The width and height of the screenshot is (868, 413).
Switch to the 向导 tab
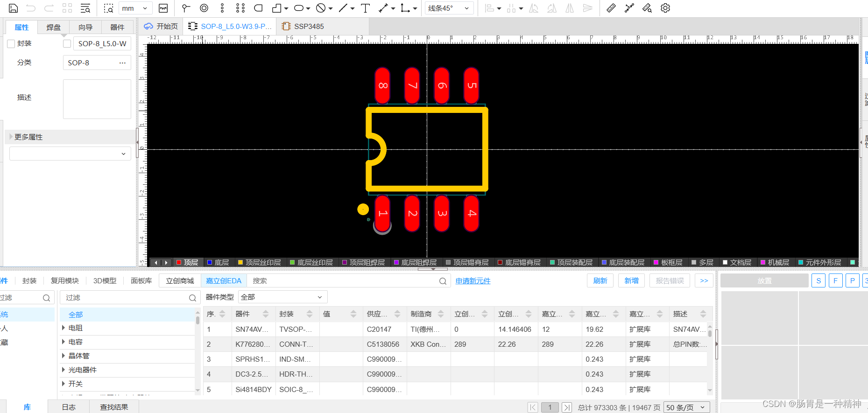pyautogui.click(x=85, y=27)
